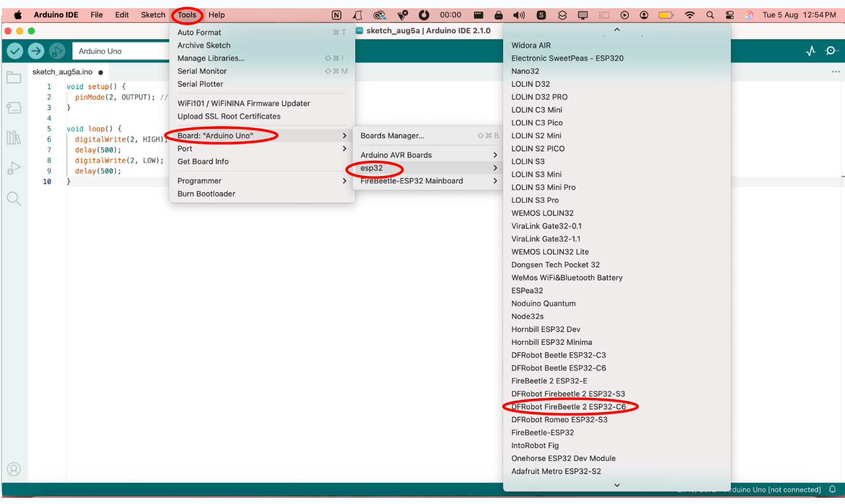Viewport: 845px width, 504px height.
Task: Expand the Port submenu
Action: pyautogui.click(x=262, y=149)
